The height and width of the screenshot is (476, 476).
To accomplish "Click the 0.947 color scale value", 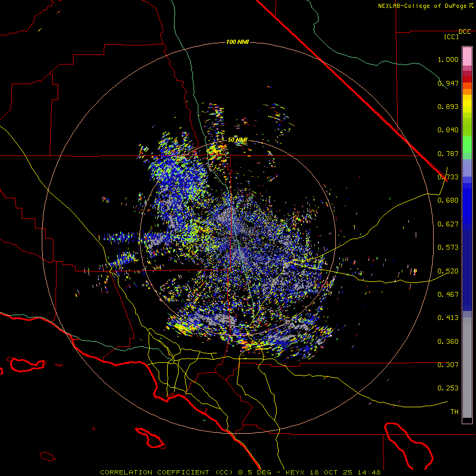I will click(x=448, y=83).
